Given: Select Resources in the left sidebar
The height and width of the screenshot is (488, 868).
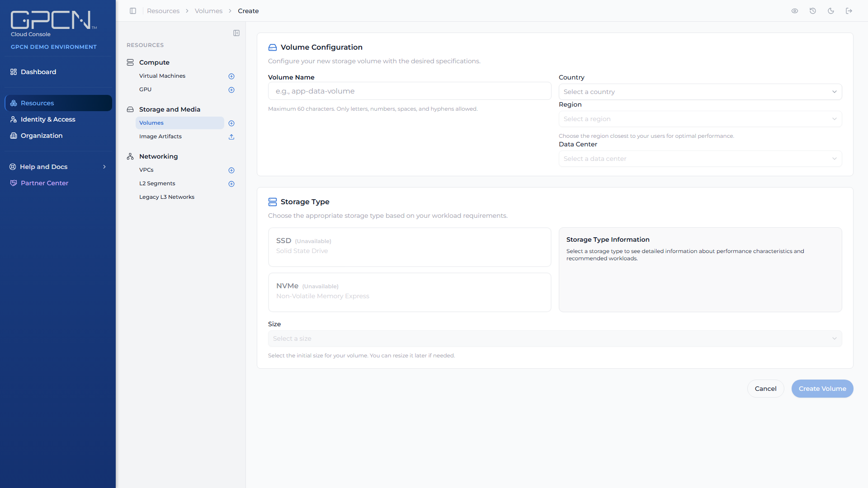Looking at the screenshot, I should coord(58,103).
